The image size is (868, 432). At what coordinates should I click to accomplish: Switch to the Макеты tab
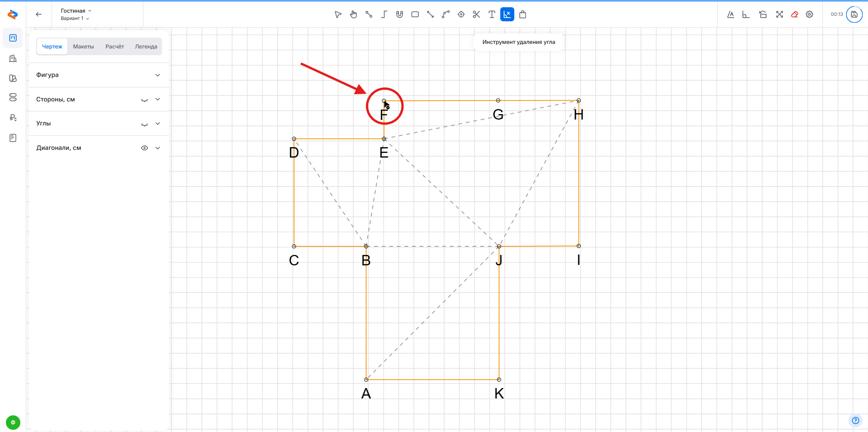pos(83,47)
